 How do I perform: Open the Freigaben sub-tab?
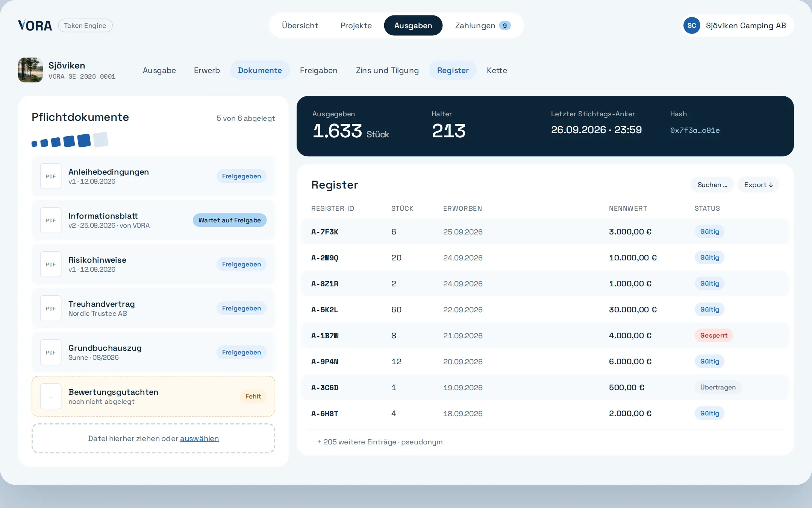click(x=319, y=70)
